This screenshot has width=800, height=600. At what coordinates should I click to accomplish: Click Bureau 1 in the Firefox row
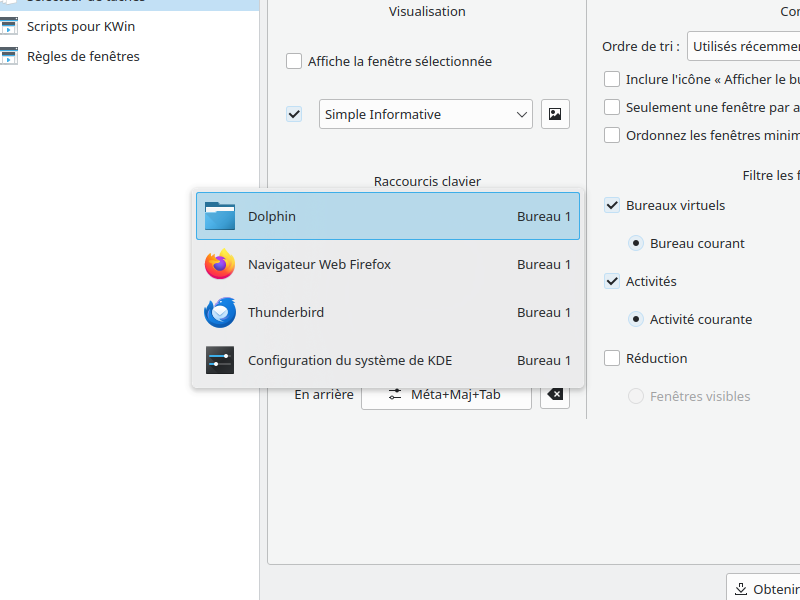[x=544, y=264]
